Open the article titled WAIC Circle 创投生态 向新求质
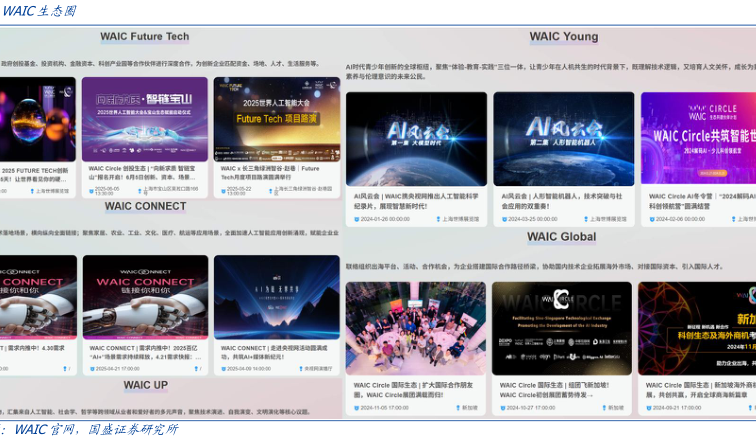 (143, 173)
